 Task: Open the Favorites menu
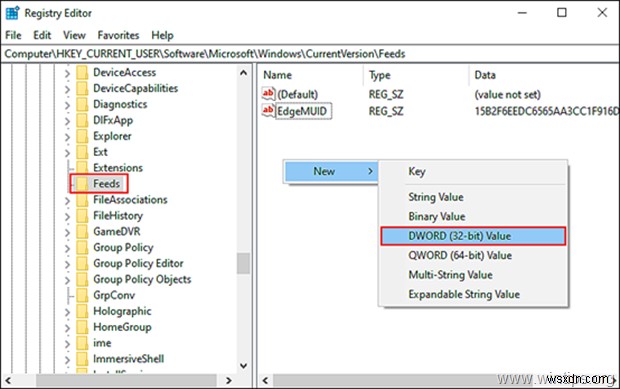point(118,35)
